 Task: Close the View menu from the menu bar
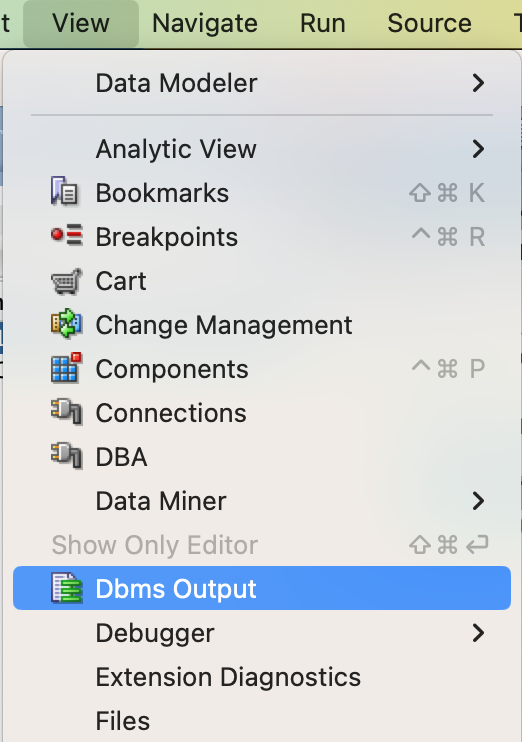click(81, 23)
